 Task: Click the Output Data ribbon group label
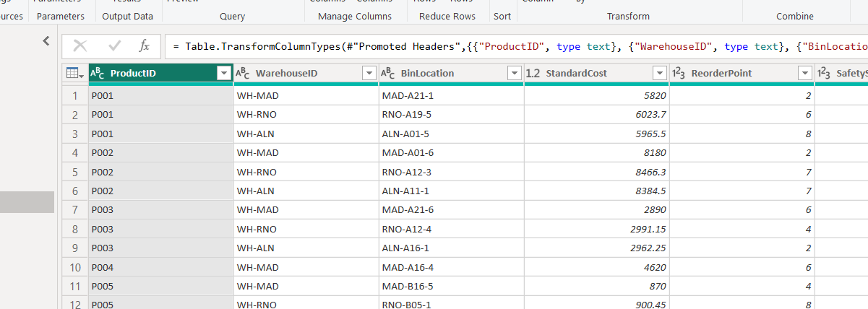tap(128, 16)
